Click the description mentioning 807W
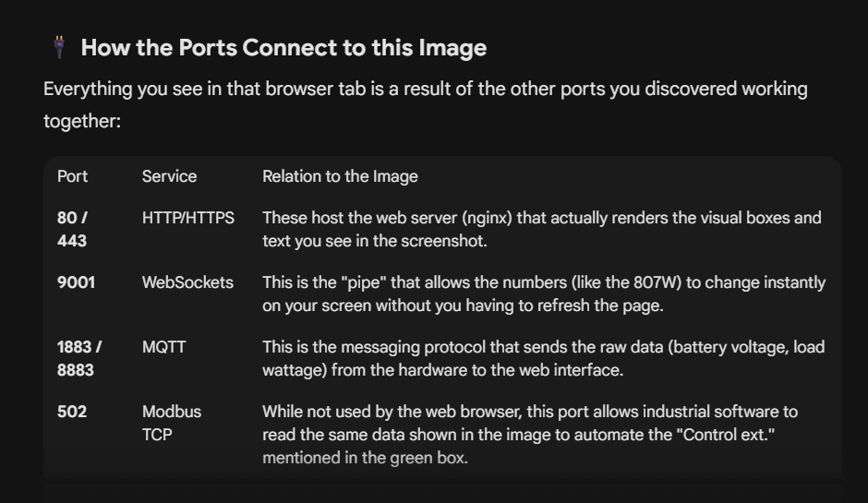The image size is (868, 503). [544, 293]
